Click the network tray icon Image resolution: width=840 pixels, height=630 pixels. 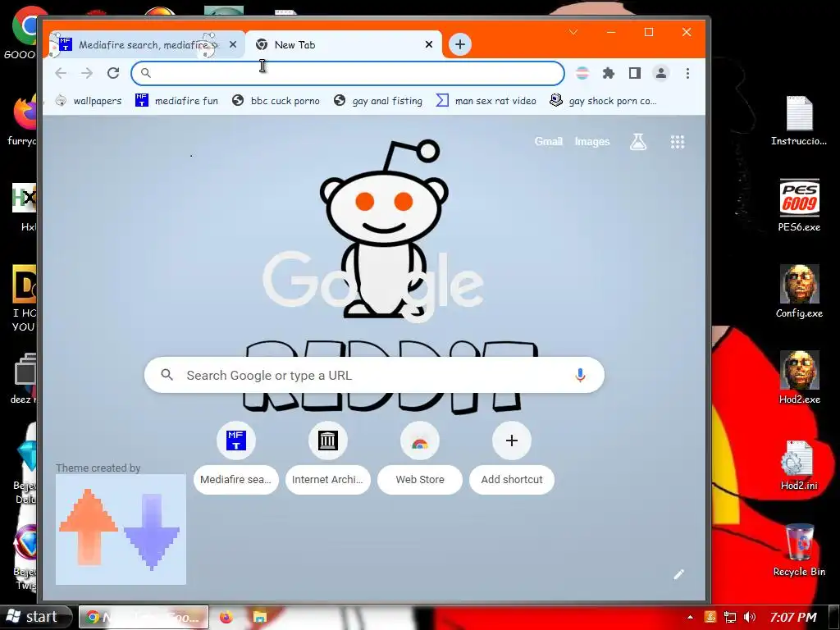pyautogui.click(x=729, y=617)
